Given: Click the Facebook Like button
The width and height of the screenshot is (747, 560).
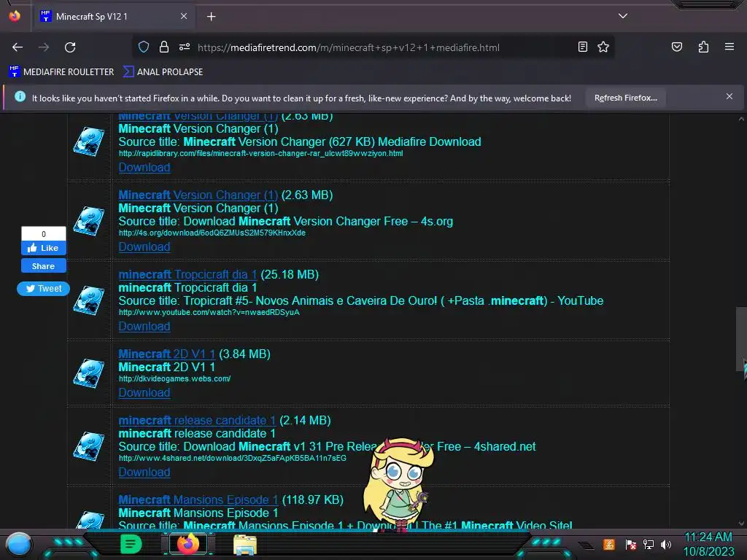Looking at the screenshot, I should click(43, 248).
